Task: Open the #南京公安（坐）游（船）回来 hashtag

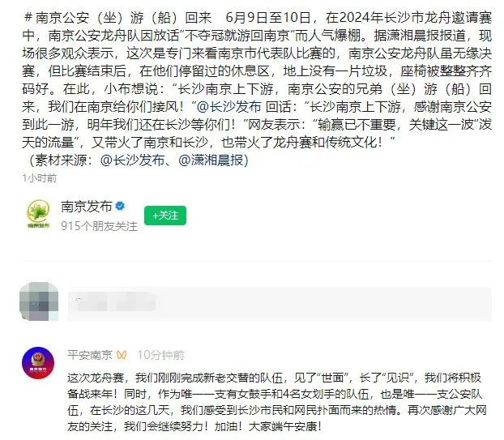Action: [x=117, y=18]
